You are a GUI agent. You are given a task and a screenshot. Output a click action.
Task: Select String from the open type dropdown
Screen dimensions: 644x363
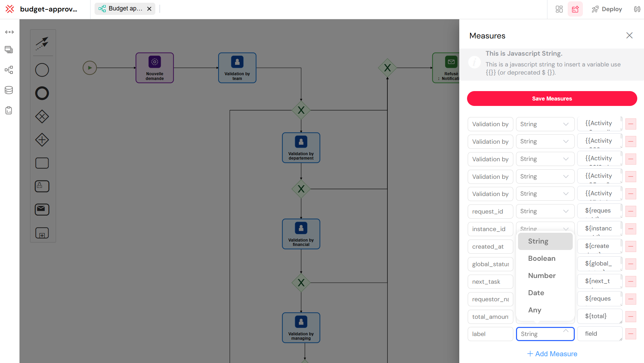click(x=538, y=241)
